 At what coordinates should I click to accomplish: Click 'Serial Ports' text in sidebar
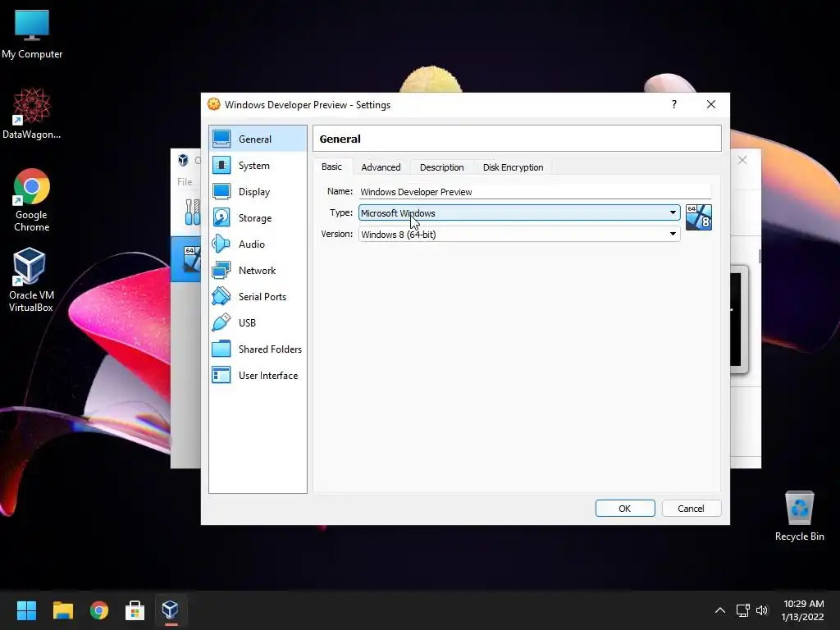tap(262, 297)
